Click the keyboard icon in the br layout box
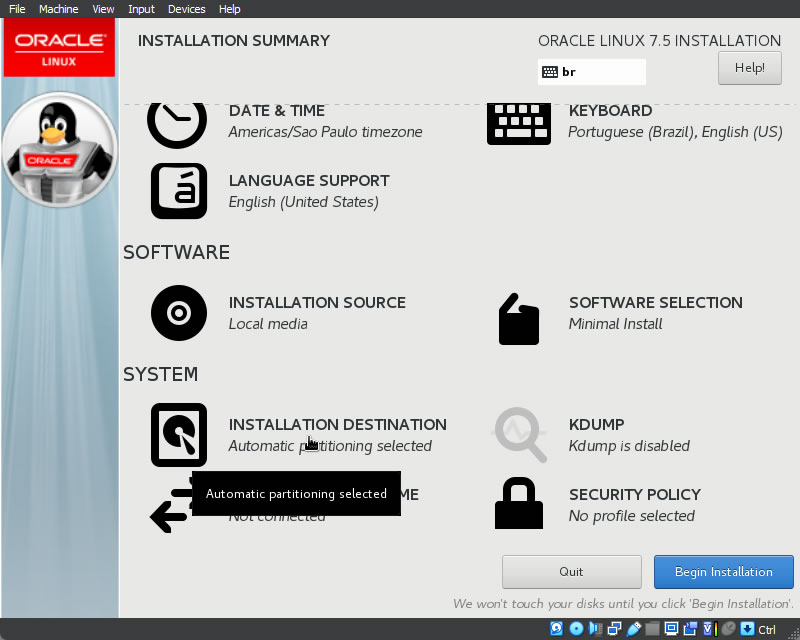This screenshot has width=800, height=640. [x=549, y=72]
